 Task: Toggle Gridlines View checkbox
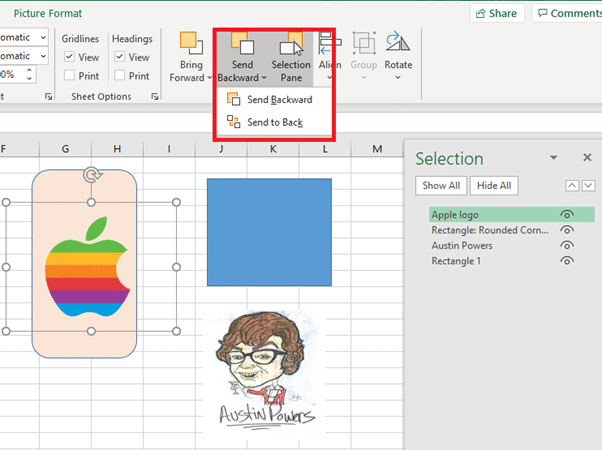[69, 57]
